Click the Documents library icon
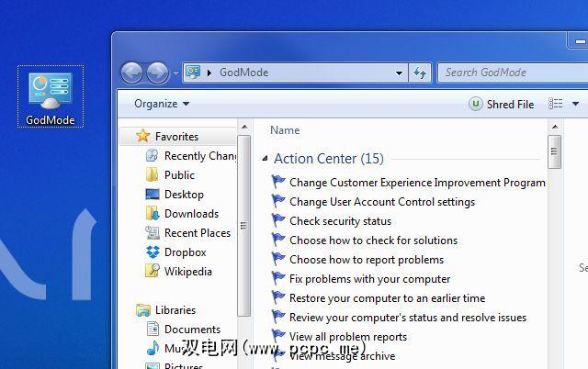 click(153, 329)
